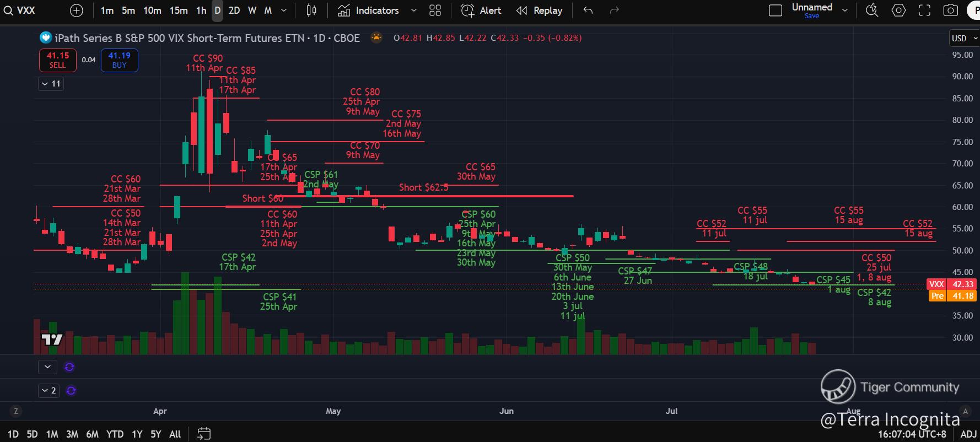Click the 41.15 SELL button
This screenshot has height=442, width=980.
pos(58,60)
